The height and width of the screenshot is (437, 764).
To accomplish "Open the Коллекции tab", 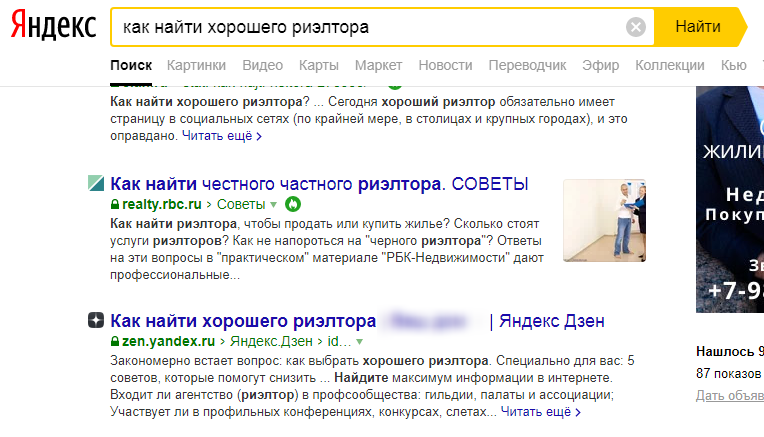I will click(670, 65).
